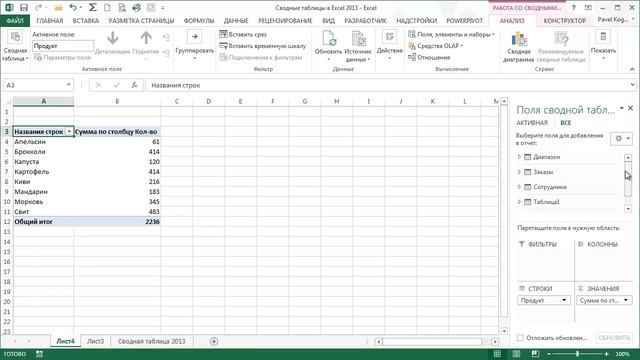Open the Продукт row field dropdown

[564, 300]
